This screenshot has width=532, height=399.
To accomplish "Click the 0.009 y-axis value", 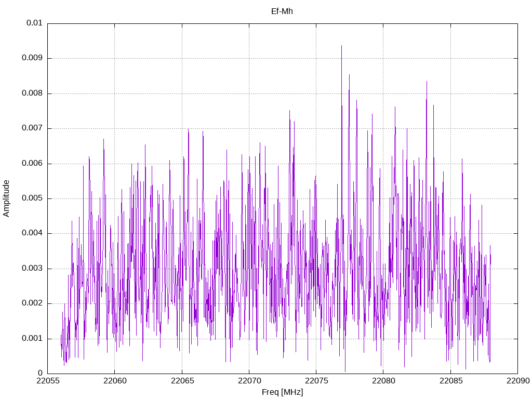I will pyautogui.click(x=32, y=58).
